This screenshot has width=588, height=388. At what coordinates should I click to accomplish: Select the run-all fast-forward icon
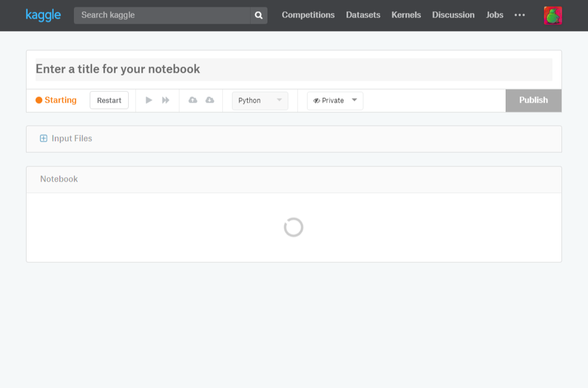[165, 100]
